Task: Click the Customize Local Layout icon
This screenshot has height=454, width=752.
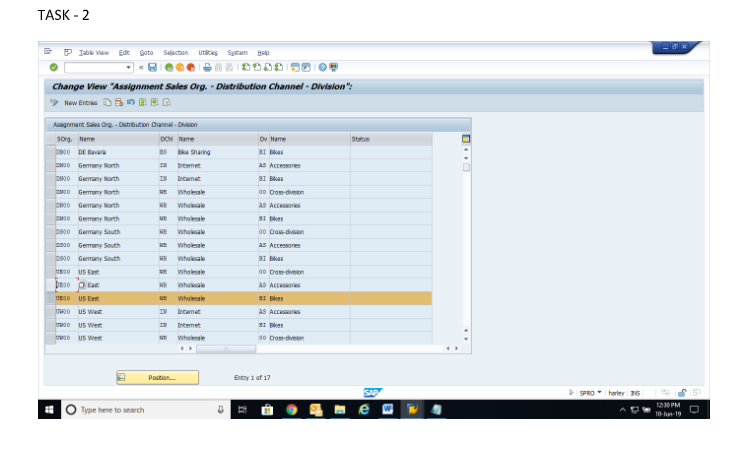Action: [333, 68]
